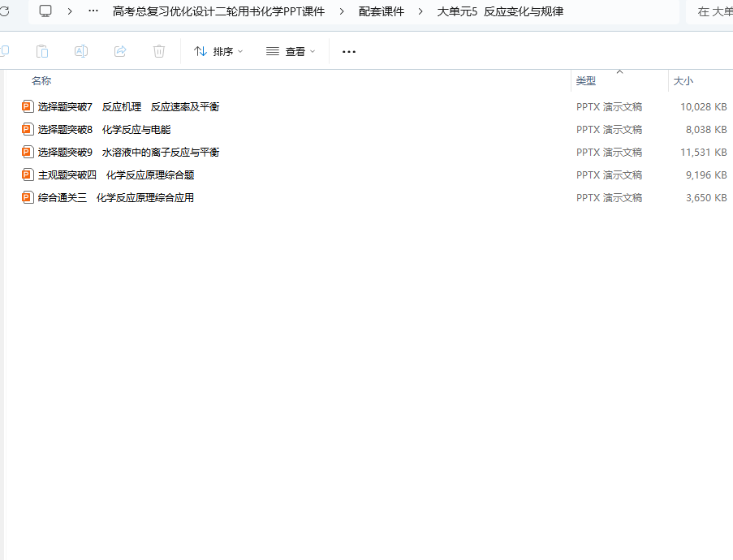Viewport: 733px width, 560px height.
Task: Show hidden path folders via breadcrumb ellipsis
Action: [93, 11]
